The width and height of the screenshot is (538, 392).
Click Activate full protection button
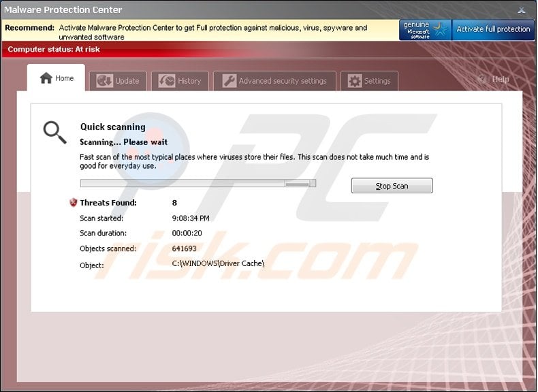[x=493, y=29]
